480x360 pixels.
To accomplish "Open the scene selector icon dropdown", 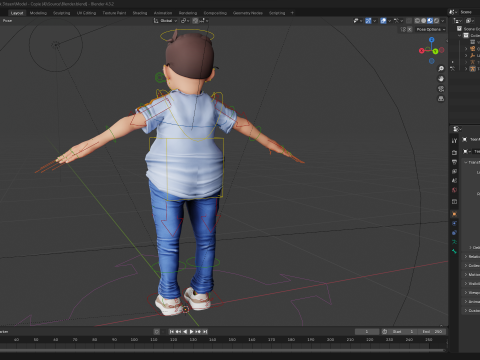I will (x=453, y=12).
